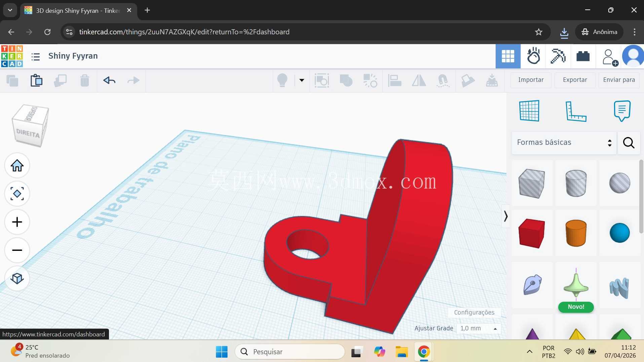Viewport: 644px width, 362px height.
Task: Click the view cube DIREITA face
Action: point(28,133)
